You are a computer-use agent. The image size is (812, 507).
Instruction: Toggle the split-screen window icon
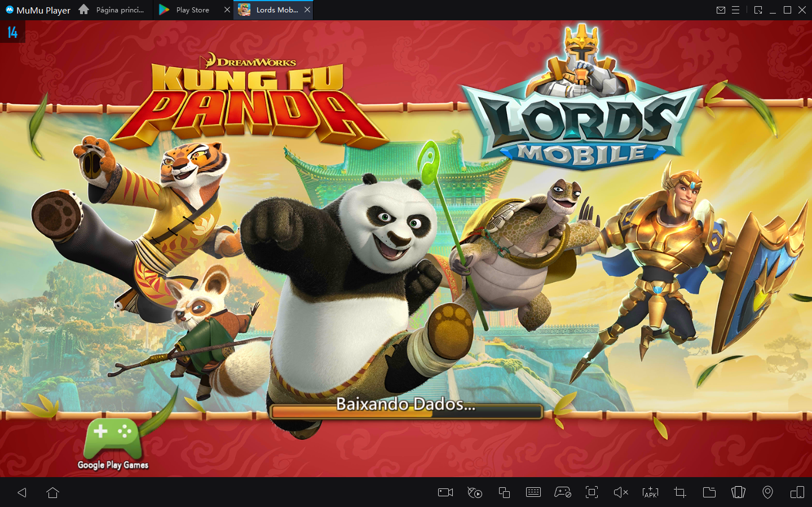797,492
